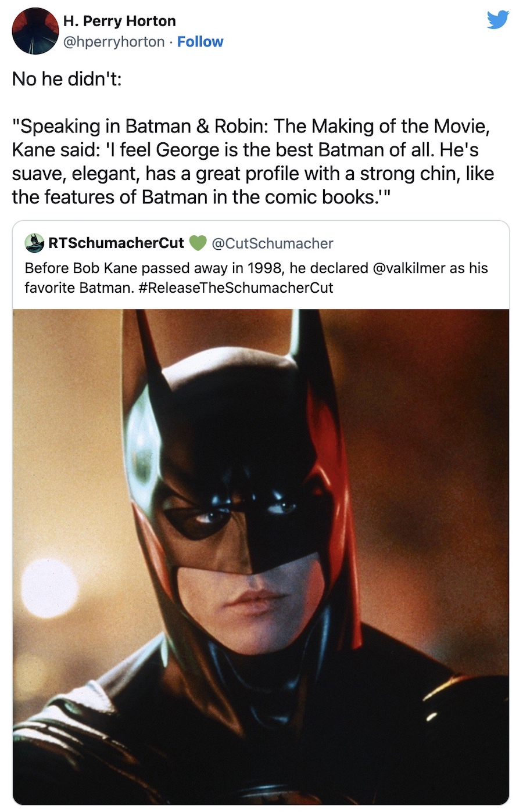Click "the features of Batman in the comic books" line

pyautogui.click(x=202, y=197)
